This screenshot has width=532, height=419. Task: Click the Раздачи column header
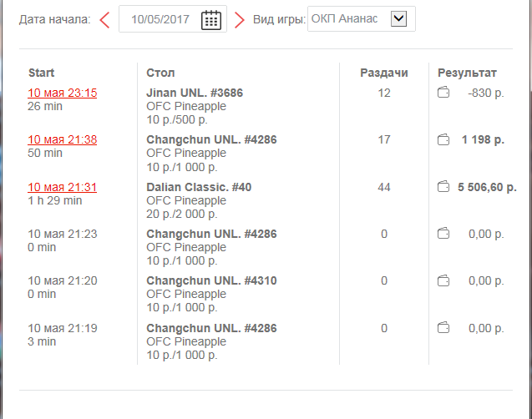click(383, 73)
